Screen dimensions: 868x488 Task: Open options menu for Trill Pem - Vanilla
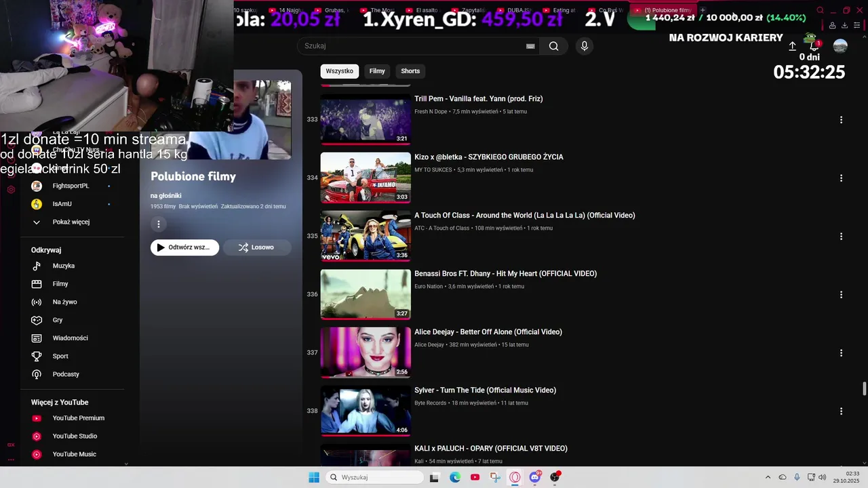coord(841,120)
